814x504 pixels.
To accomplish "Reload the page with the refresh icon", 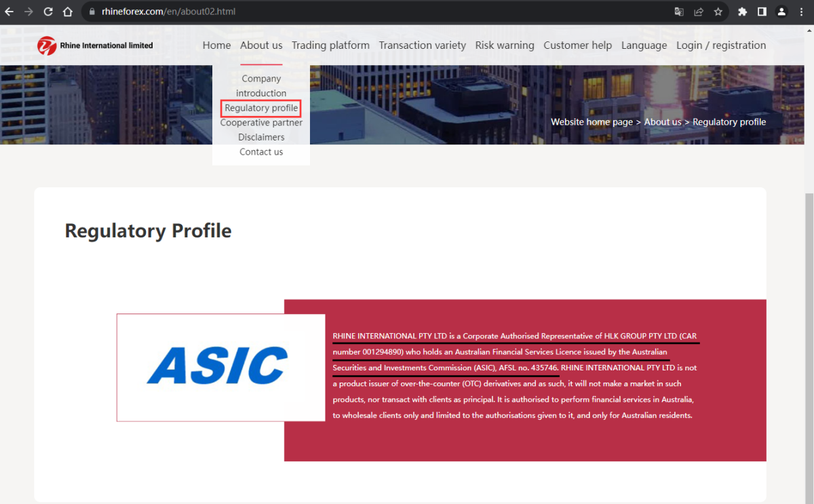I will (48, 12).
